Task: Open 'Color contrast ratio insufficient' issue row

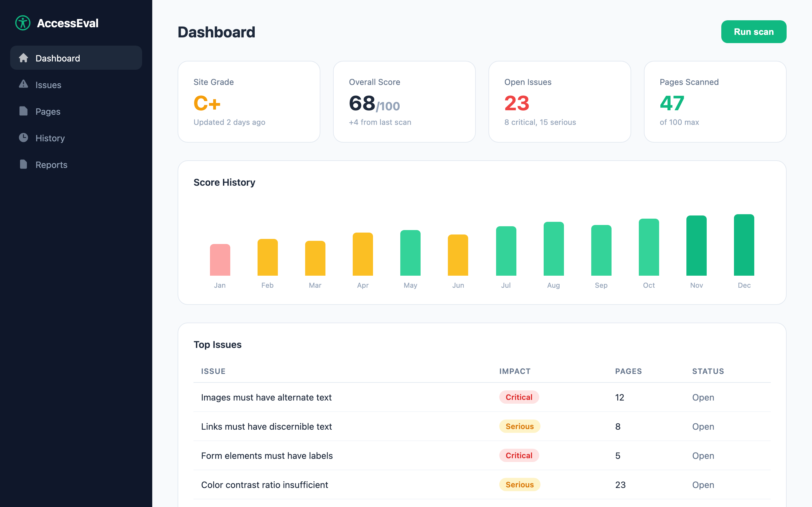Action: tap(265, 485)
